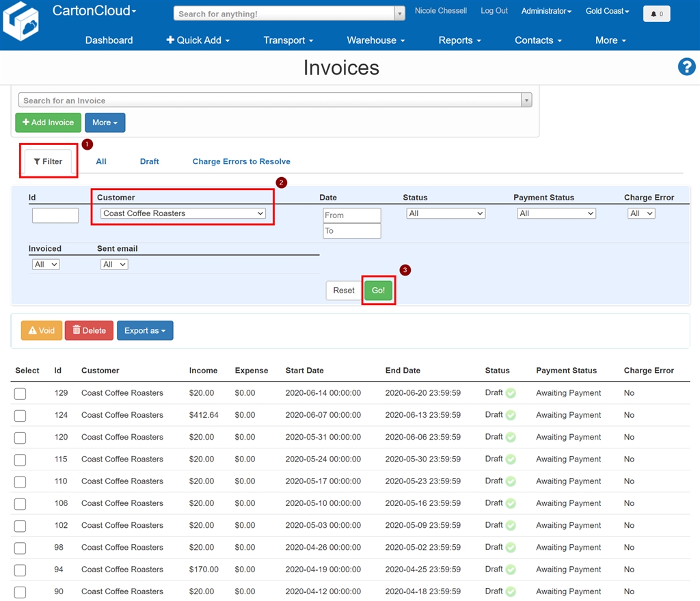The height and width of the screenshot is (601, 700).
Task: Click the notification bell button
Action: pos(656,14)
